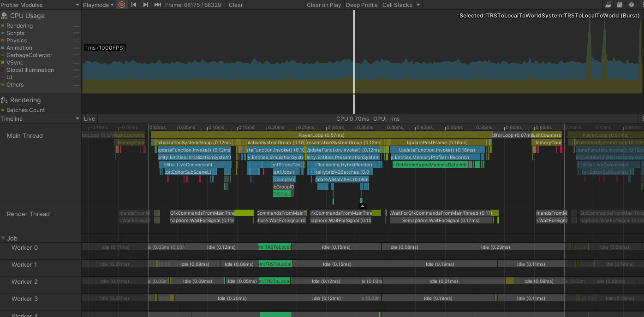This screenshot has width=644, height=317.
Task: Open the Timeline view type dropdown
Action: 40,119
